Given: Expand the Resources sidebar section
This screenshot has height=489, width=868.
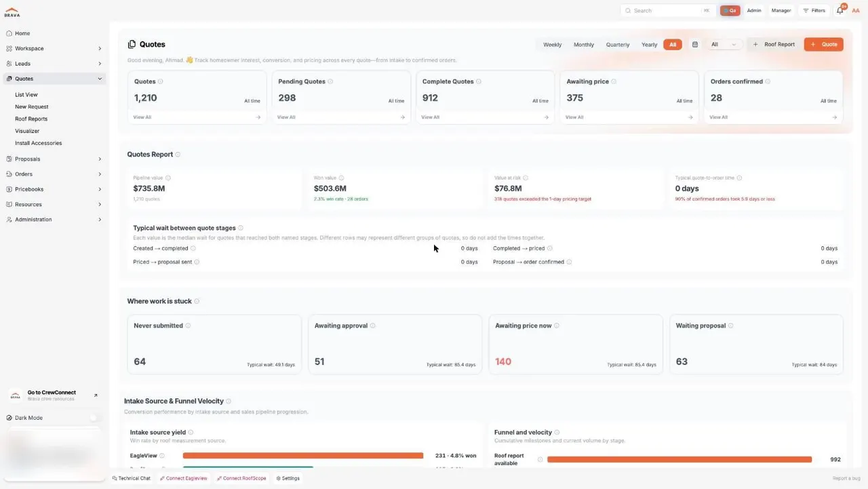Looking at the screenshot, I should click(x=100, y=204).
